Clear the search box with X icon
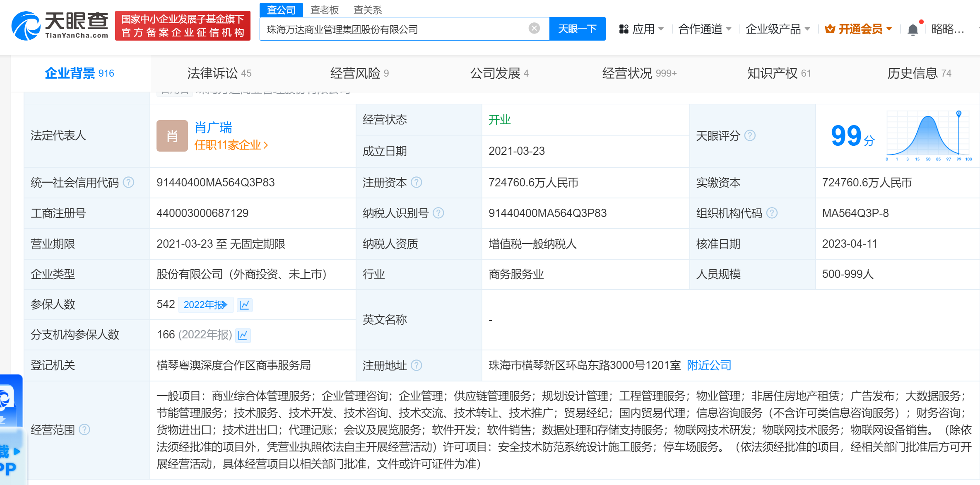The height and width of the screenshot is (485, 980). [x=534, y=29]
